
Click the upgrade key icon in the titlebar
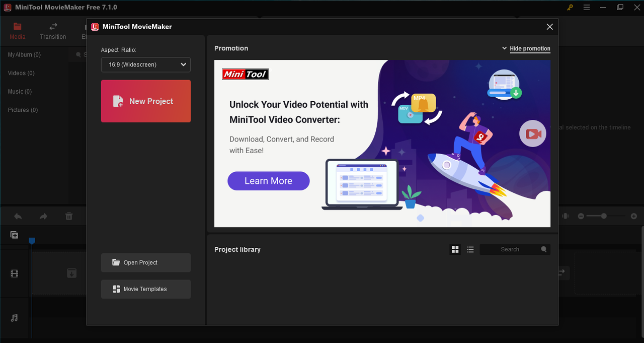(570, 7)
